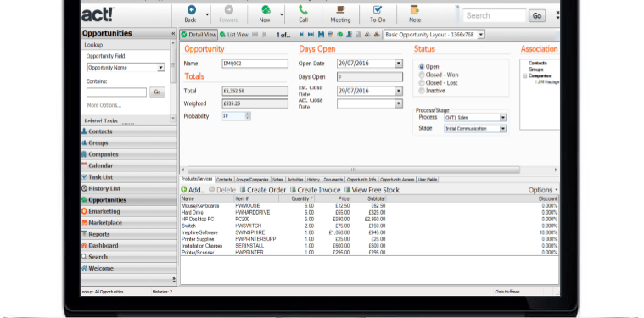This screenshot has height=318, width=644.
Task: Click the opportunity Name field
Action: (255, 64)
